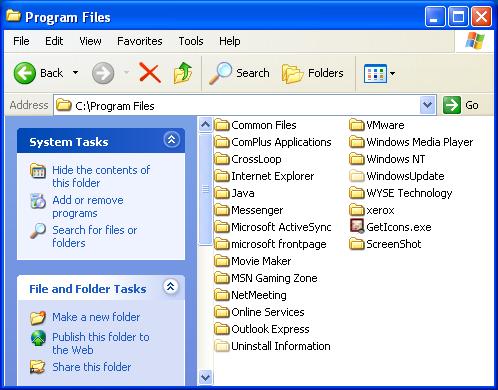Select the Java folder icon
Screen dimensions: 498x390
(x=222, y=193)
